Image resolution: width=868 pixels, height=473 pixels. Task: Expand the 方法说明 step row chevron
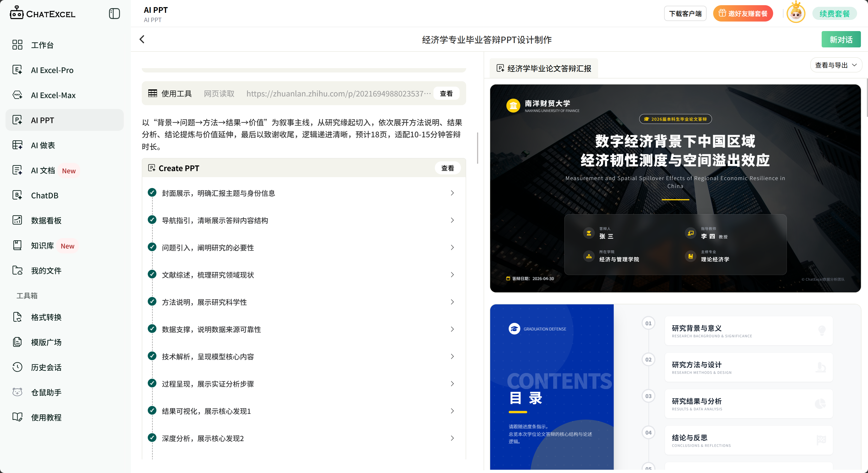coord(452,302)
